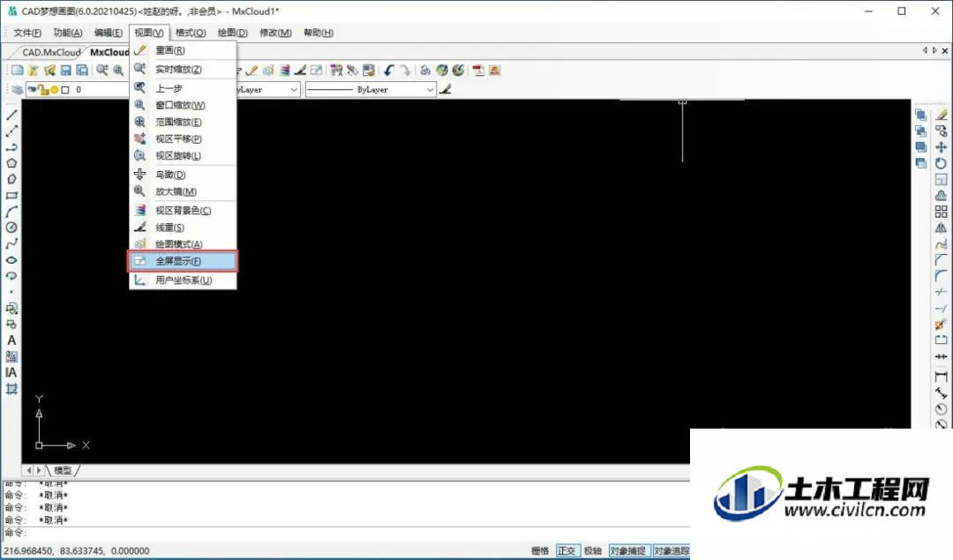Toggle the layer sun freeze icon
Viewport: 953px width, 560px height.
pos(55,90)
